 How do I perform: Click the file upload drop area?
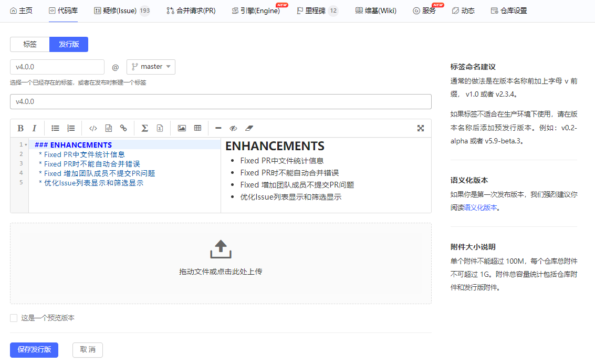(x=221, y=264)
